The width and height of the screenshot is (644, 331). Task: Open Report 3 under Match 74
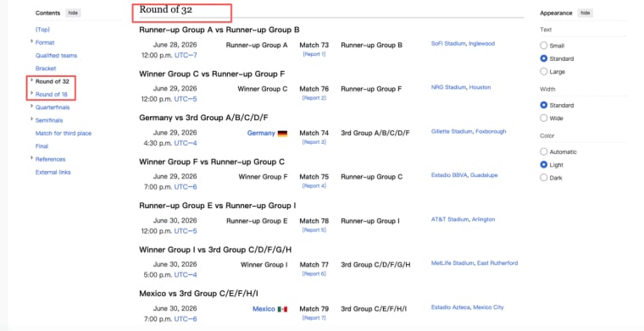coord(314,142)
